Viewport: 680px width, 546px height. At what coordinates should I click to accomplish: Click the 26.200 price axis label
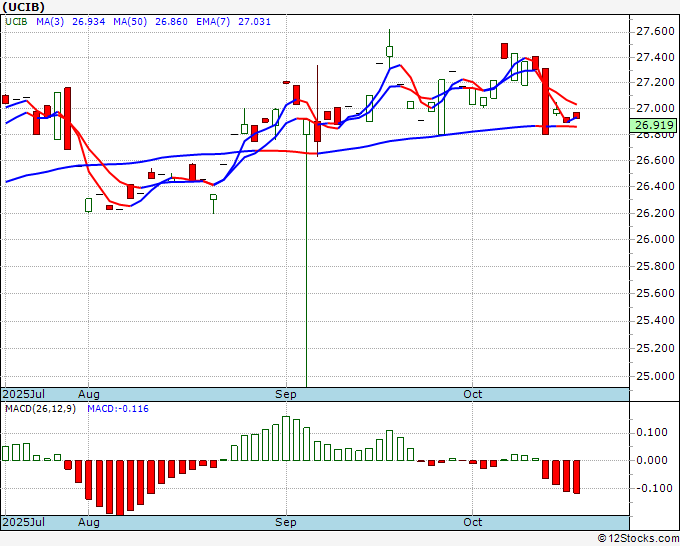[655, 213]
